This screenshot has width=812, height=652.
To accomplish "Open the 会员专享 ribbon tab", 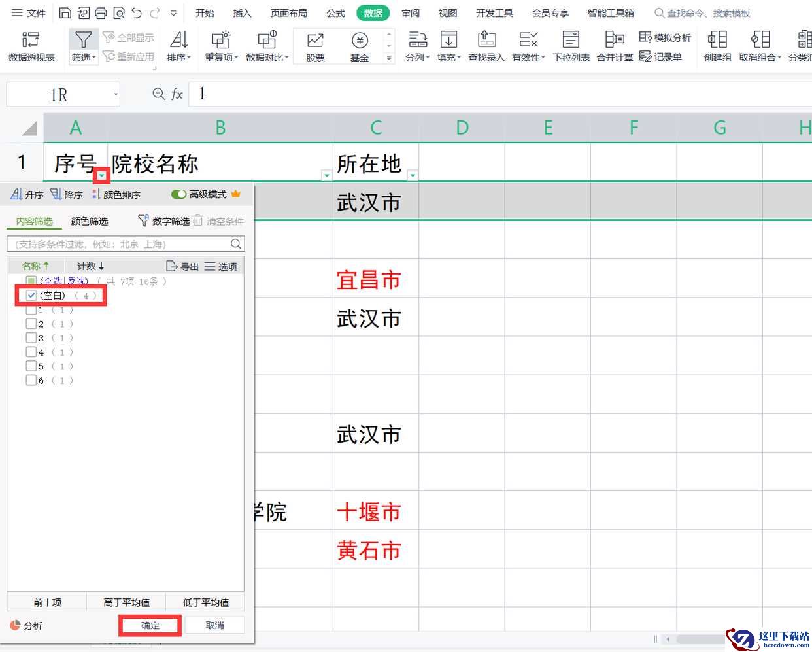I will point(550,13).
